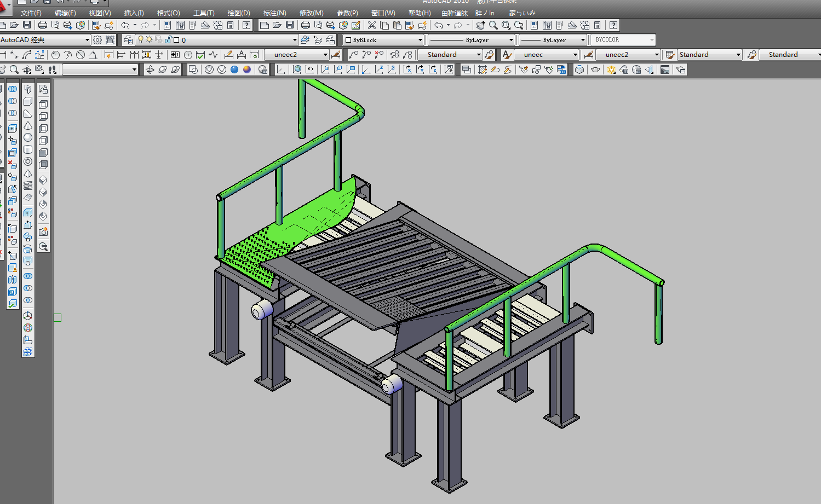Toggle the layer lock padlock icon

tap(168, 40)
